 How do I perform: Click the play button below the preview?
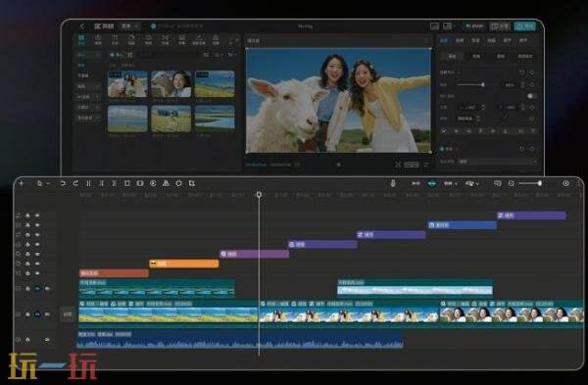(339, 165)
